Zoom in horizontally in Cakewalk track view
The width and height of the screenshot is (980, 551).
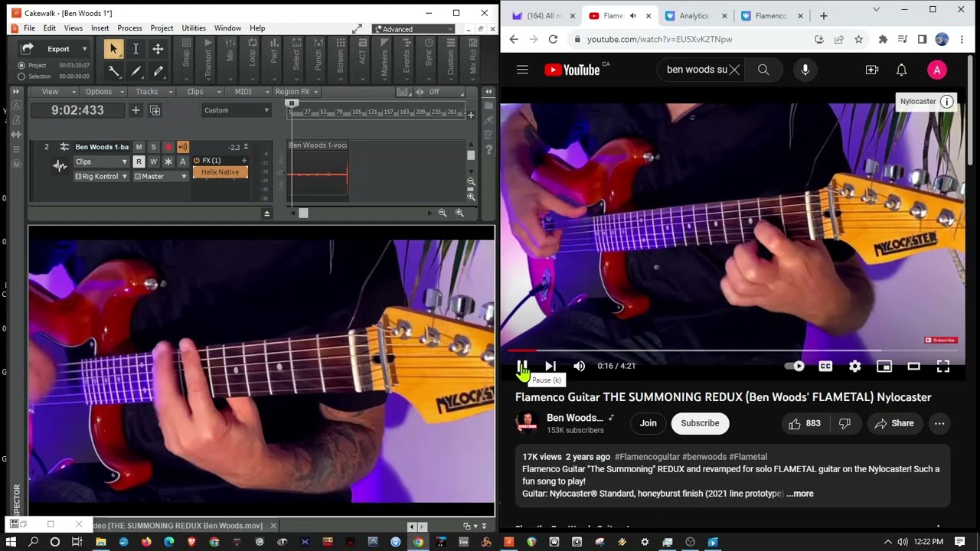(x=459, y=214)
